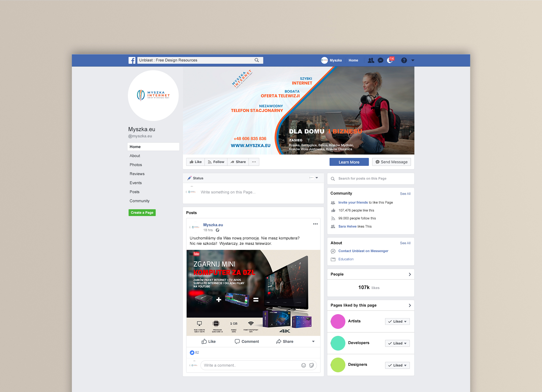Screen dimensions: 542x392
Task: Click the Facebook logo icon
Action: point(132,60)
